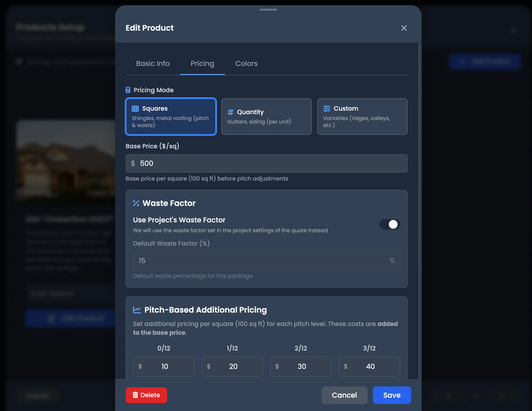This screenshot has width=532, height=411.
Task: Click the 'Pitch-Based Additional Pricing' heading
Action: (206, 310)
